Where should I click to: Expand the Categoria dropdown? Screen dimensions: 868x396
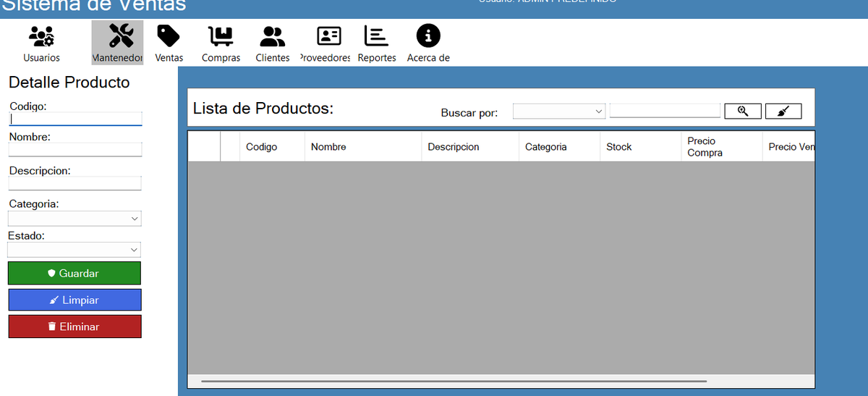pos(75,219)
